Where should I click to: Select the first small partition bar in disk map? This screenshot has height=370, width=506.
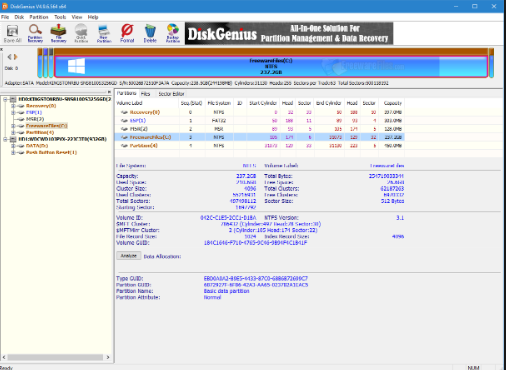click(x=40, y=63)
